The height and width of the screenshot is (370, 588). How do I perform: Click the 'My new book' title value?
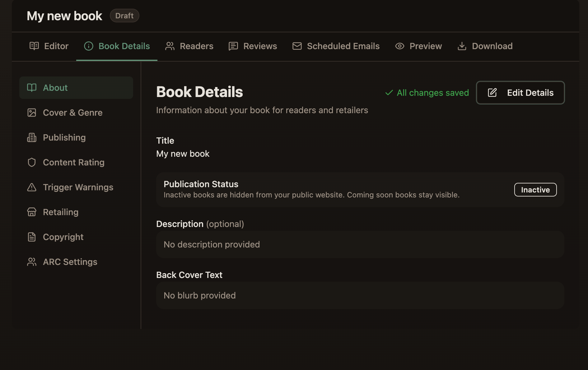click(183, 154)
